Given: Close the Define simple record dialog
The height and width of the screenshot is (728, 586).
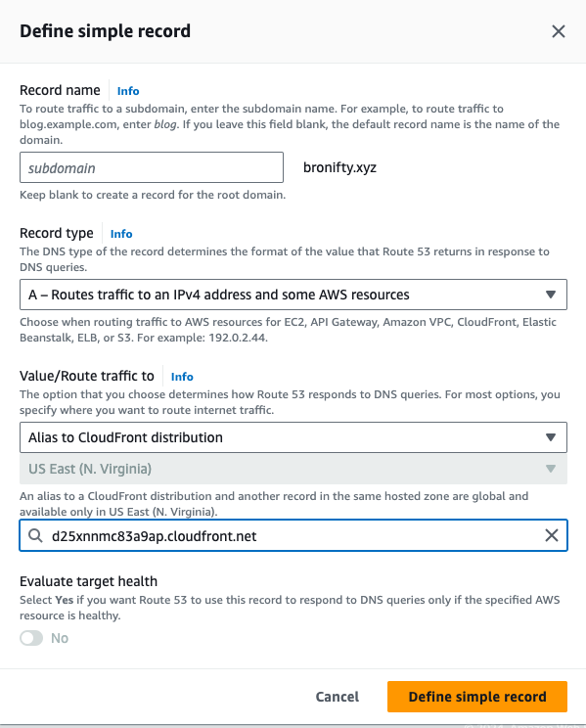Looking at the screenshot, I should click(559, 31).
